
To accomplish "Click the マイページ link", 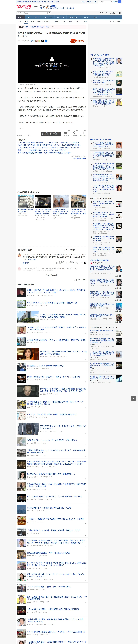I will point(103,13).
